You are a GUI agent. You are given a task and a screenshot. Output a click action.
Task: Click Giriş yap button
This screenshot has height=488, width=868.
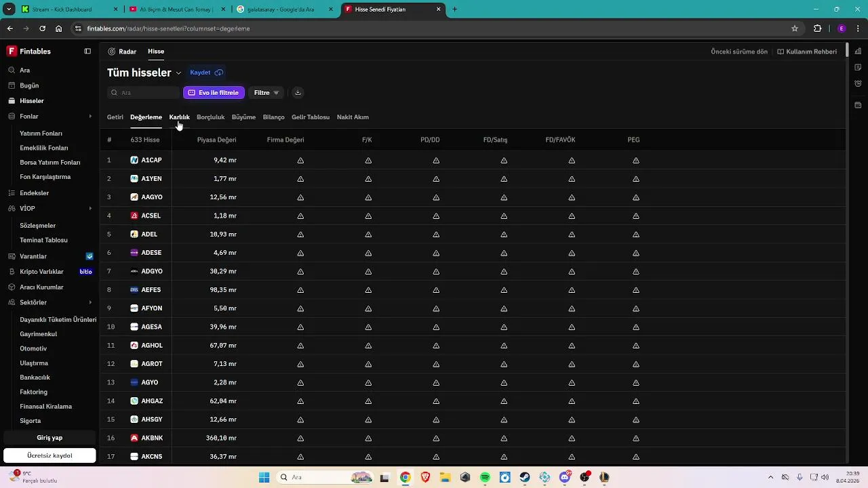50,438
